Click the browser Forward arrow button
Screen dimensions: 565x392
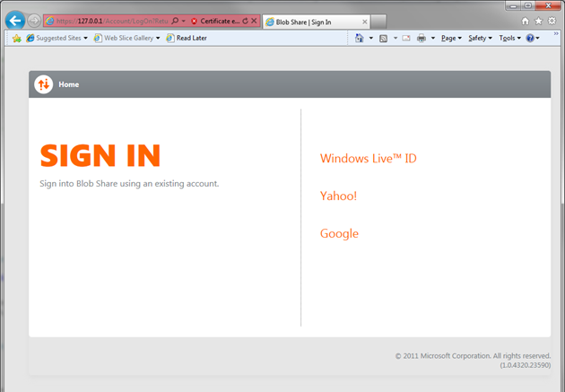34,21
